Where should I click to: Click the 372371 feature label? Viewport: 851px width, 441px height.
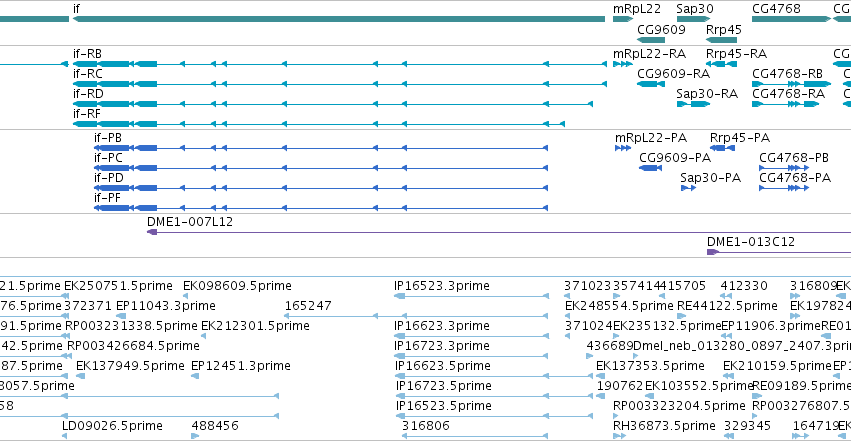(x=87, y=306)
